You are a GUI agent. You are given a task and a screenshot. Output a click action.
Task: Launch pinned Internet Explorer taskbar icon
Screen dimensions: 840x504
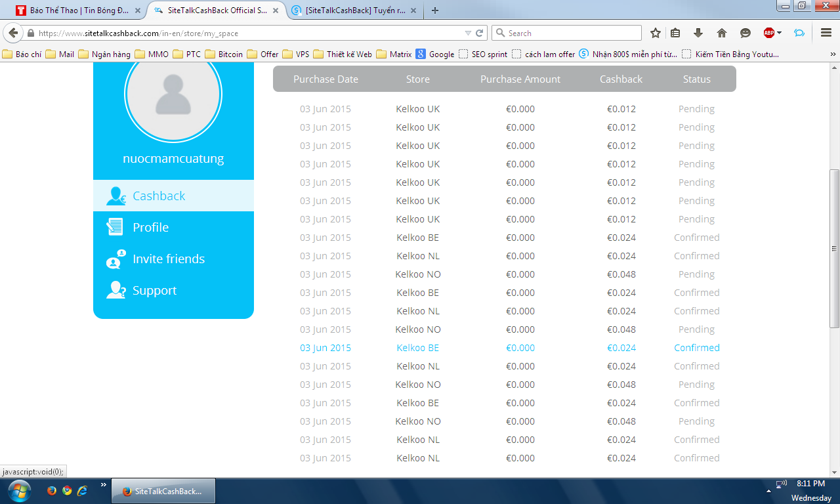point(82,490)
